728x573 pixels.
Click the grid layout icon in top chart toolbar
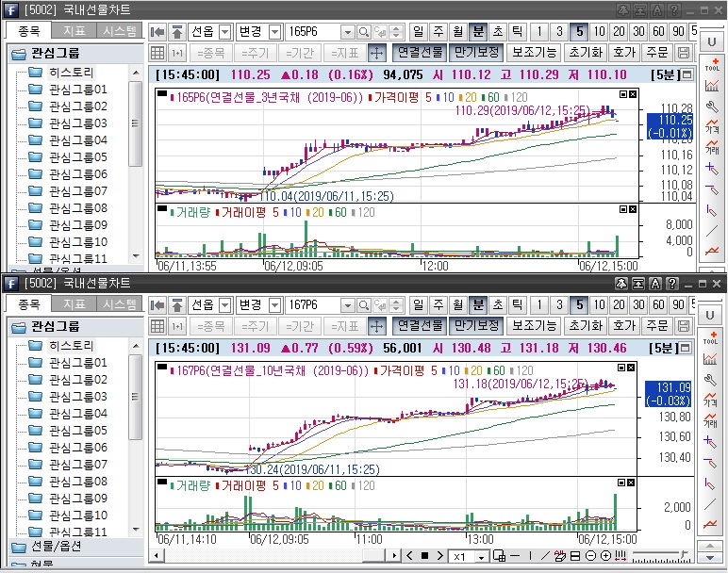[x=157, y=52]
